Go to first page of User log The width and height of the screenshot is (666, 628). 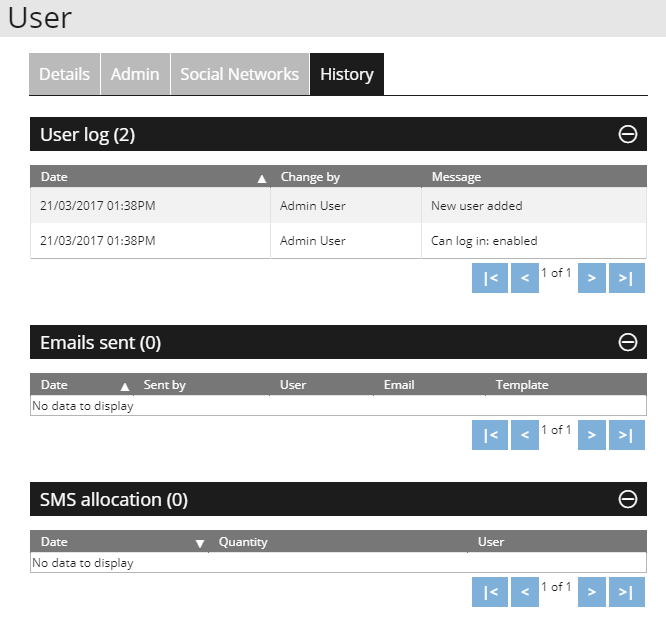click(x=490, y=278)
